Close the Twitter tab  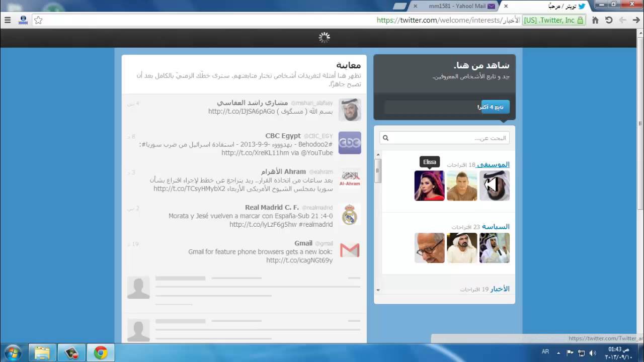tap(506, 6)
